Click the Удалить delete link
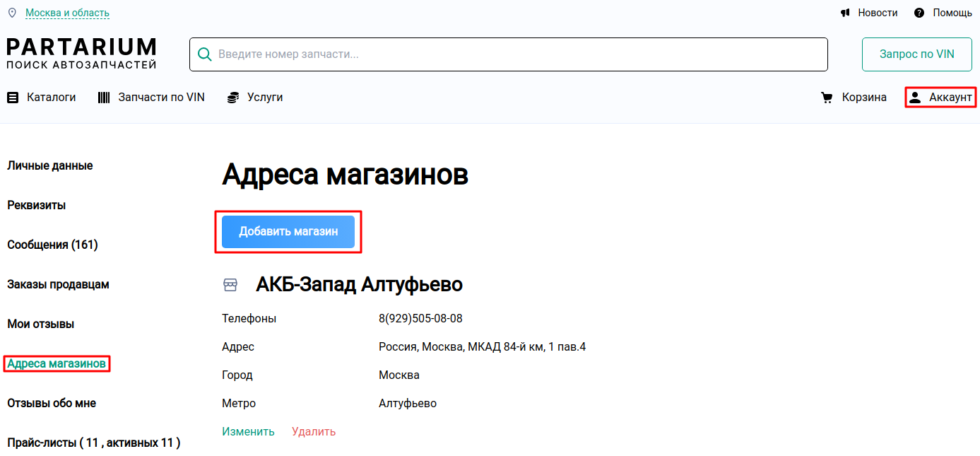 313,431
